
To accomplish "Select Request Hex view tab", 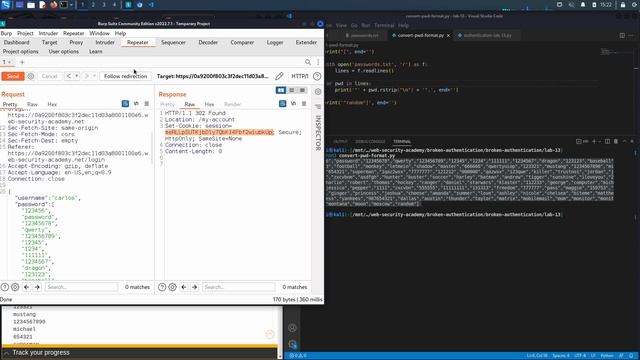I will (52, 104).
